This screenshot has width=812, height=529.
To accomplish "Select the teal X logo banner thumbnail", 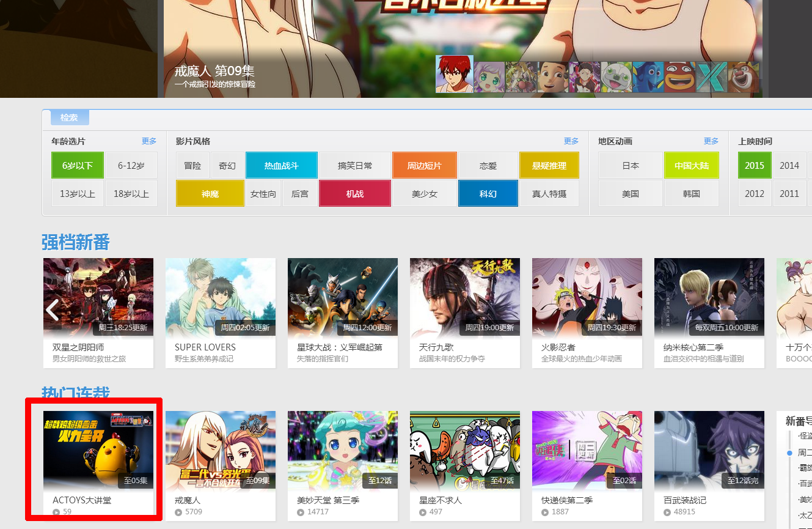I will (x=712, y=77).
